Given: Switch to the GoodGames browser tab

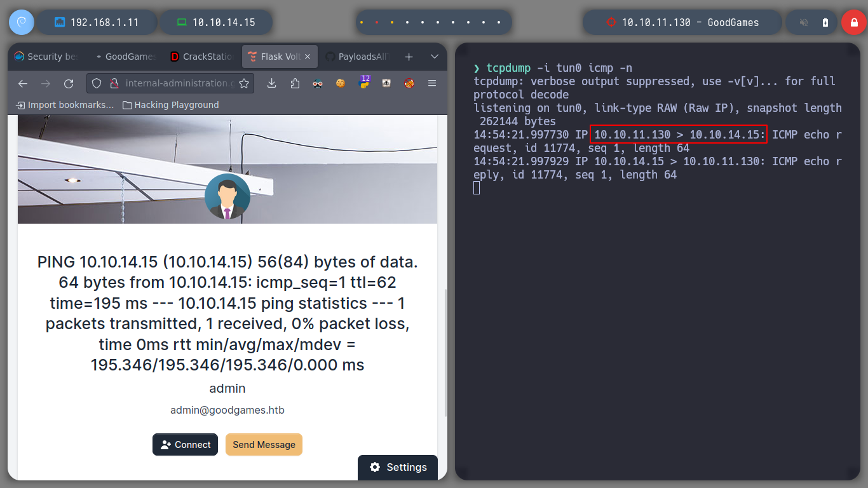Looking at the screenshot, I should 125,57.
